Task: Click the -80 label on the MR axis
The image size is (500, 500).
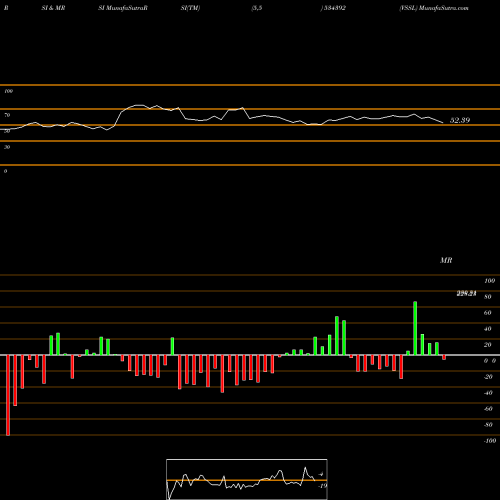Action: (x=488, y=425)
